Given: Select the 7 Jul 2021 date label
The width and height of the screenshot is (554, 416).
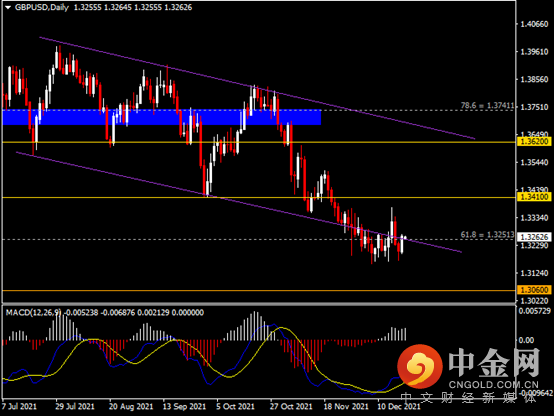Looking at the screenshot, I should coord(19,406).
